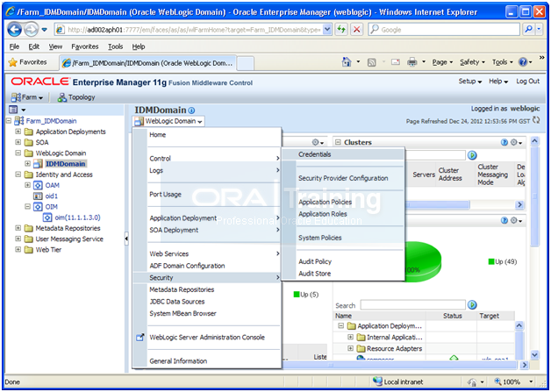
Task: Expand the Metadata Repositories folder
Action: coord(18,228)
